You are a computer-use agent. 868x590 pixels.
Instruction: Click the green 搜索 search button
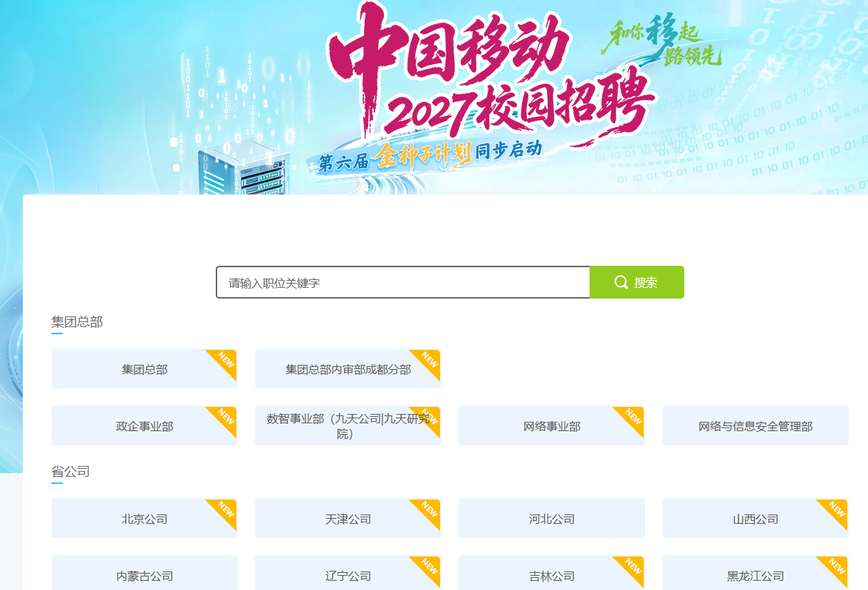point(637,282)
